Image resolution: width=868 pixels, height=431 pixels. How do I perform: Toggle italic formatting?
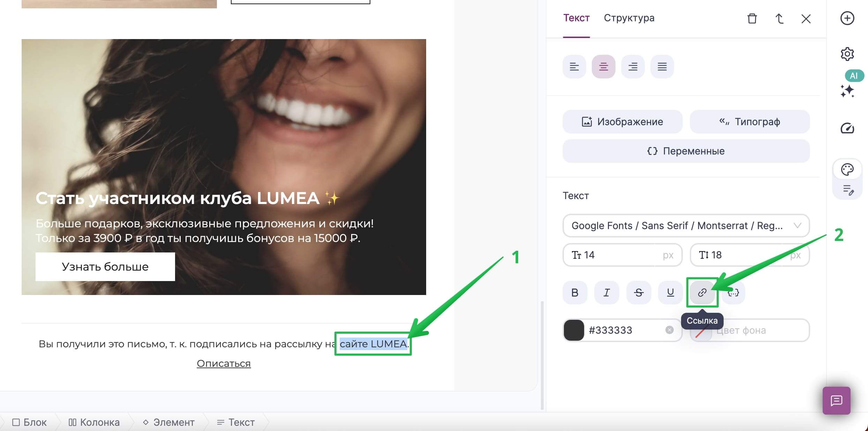(607, 292)
